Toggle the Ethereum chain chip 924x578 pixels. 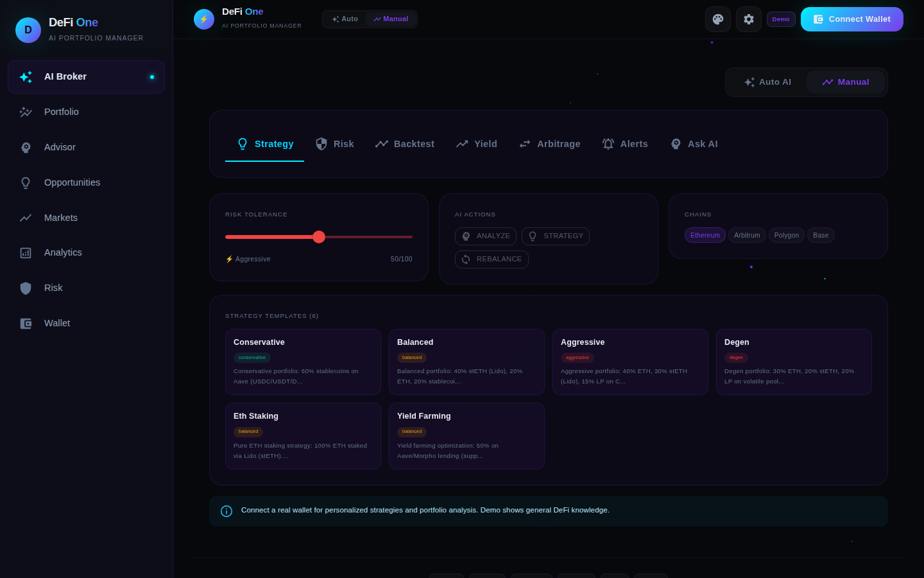point(705,235)
